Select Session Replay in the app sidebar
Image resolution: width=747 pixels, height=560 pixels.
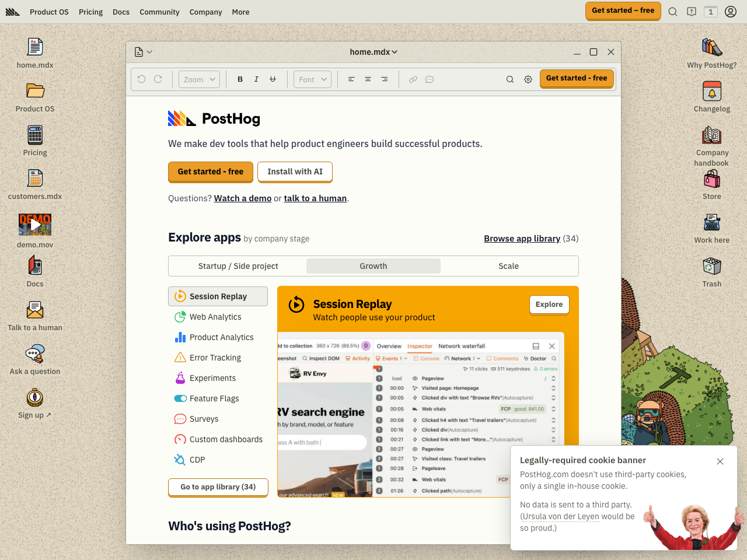pyautogui.click(x=218, y=296)
